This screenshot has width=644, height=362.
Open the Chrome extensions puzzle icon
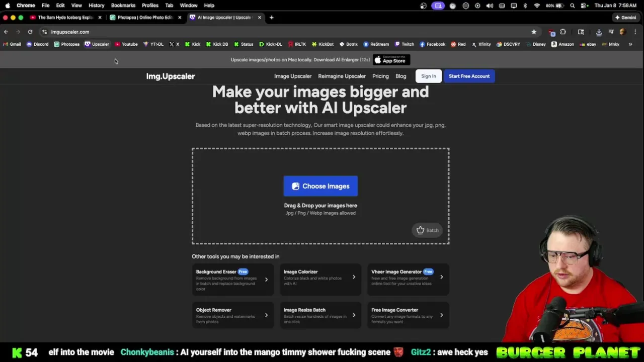tap(563, 32)
